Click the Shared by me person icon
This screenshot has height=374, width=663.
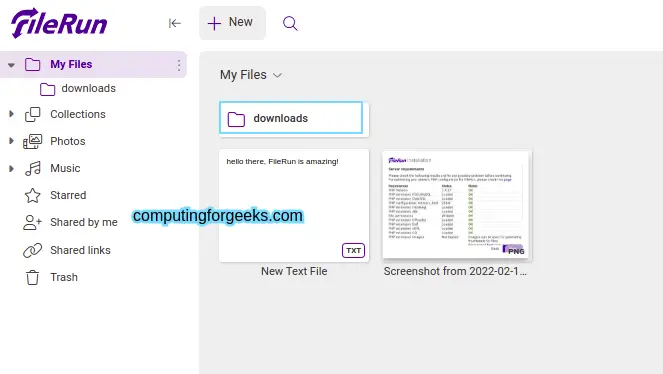tap(32, 223)
